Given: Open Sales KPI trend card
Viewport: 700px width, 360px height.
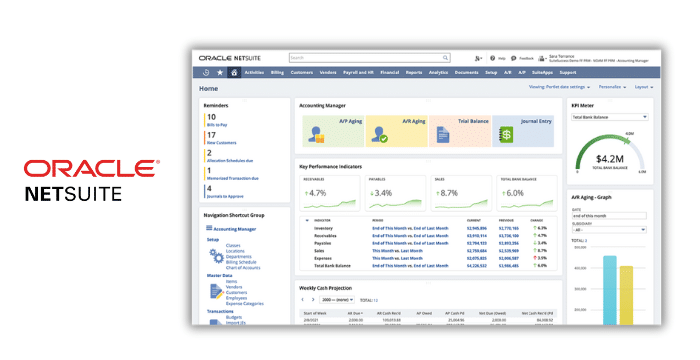Looking at the screenshot, I should pyautogui.click(x=461, y=193).
